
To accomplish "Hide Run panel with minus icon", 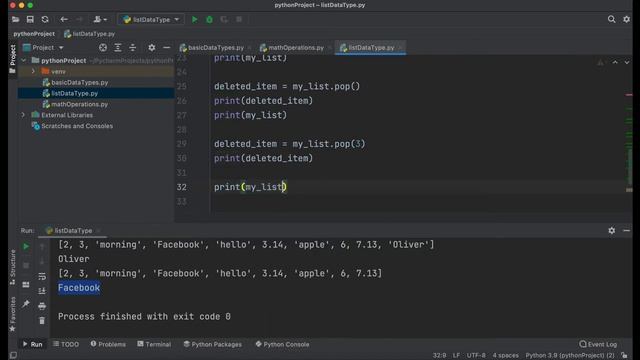I will pos(627,231).
